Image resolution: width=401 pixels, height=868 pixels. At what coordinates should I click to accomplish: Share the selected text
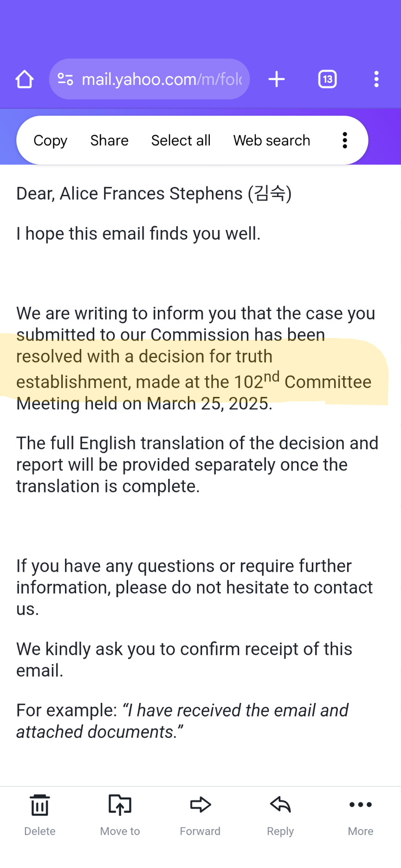(x=109, y=140)
